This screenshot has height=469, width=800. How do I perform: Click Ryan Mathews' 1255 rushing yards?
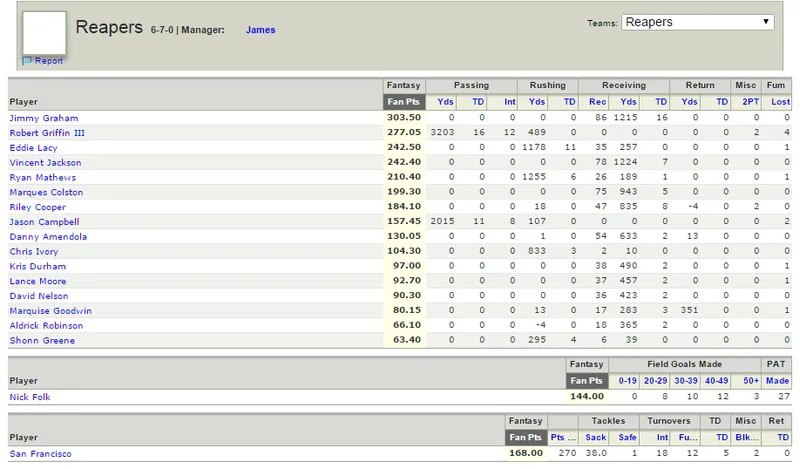point(534,177)
